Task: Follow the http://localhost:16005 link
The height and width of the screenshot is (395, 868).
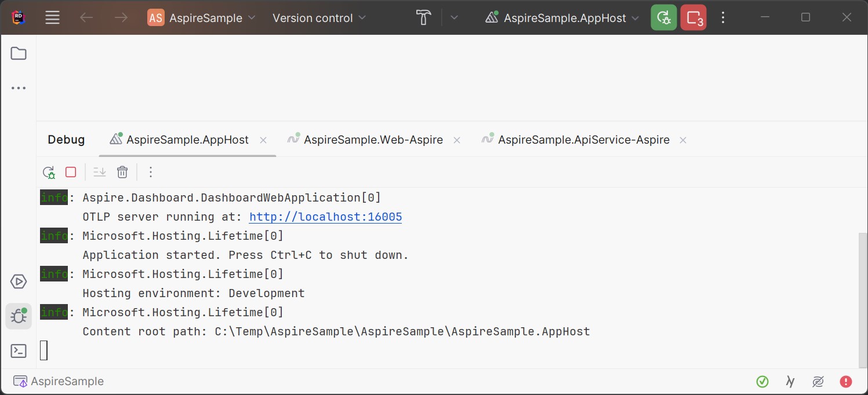Action: pos(325,217)
